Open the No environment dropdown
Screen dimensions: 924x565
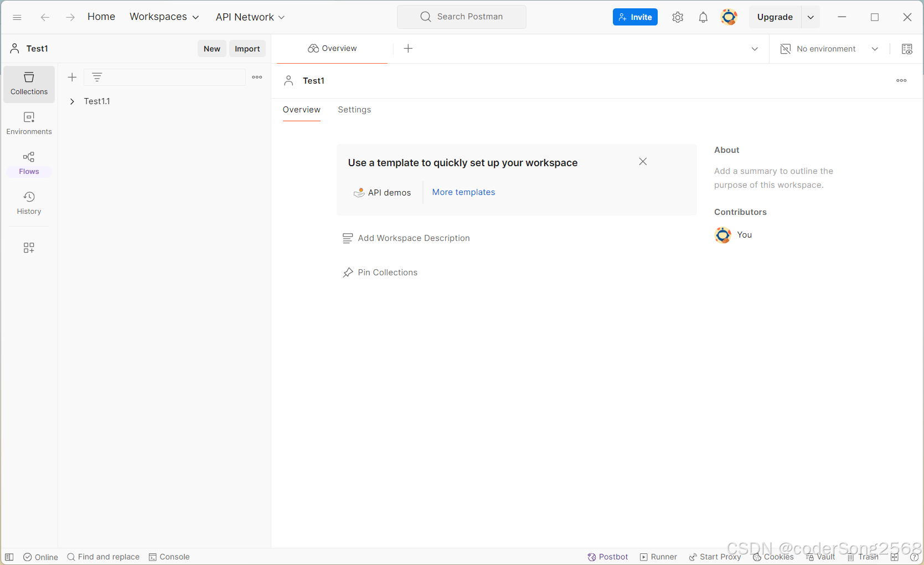829,49
